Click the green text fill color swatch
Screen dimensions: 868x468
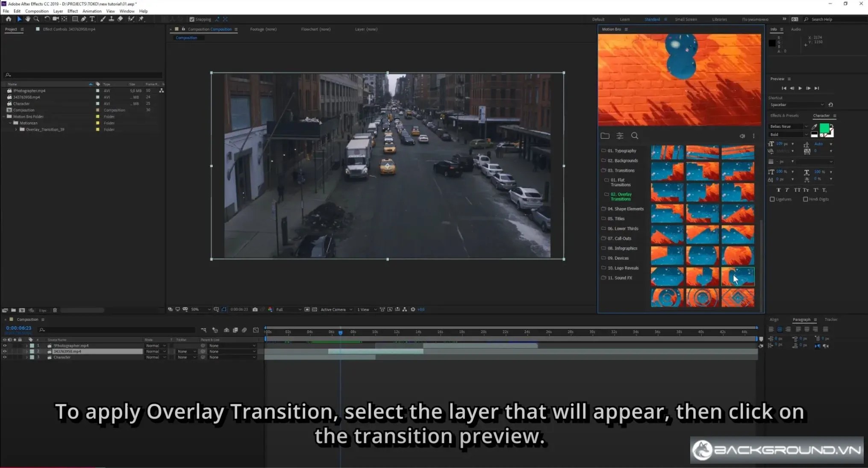tap(824, 128)
